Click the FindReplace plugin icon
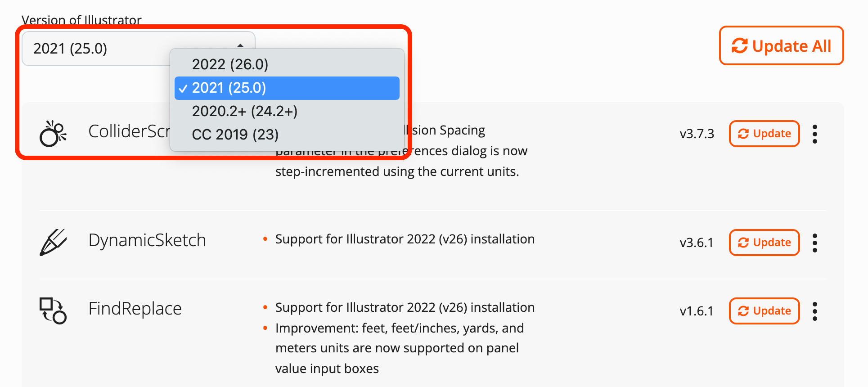This screenshot has width=868, height=387. pyautogui.click(x=53, y=310)
